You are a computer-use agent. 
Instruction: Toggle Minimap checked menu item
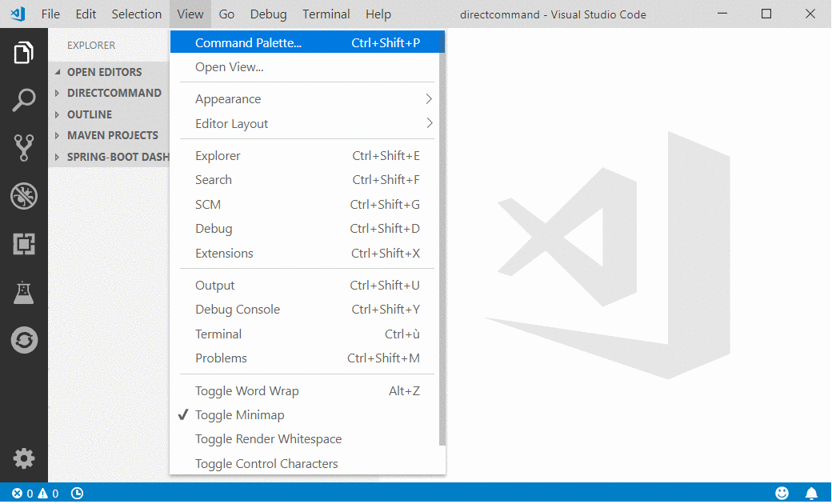point(307,415)
